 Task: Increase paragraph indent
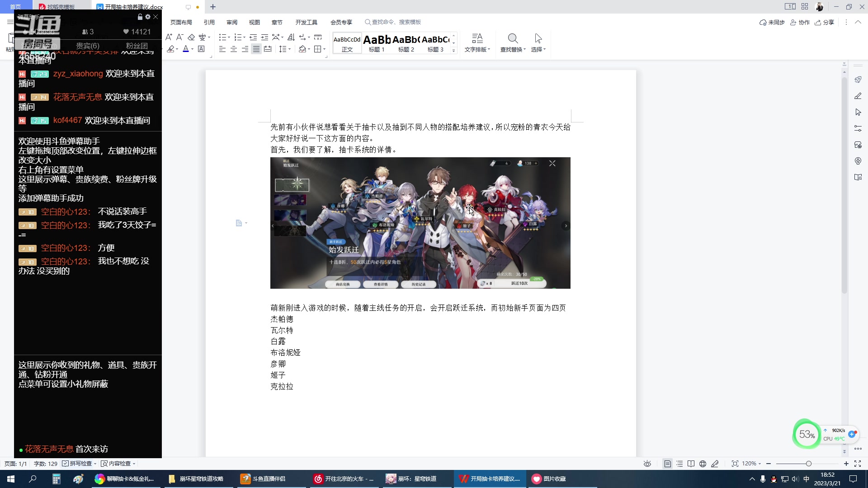264,37
